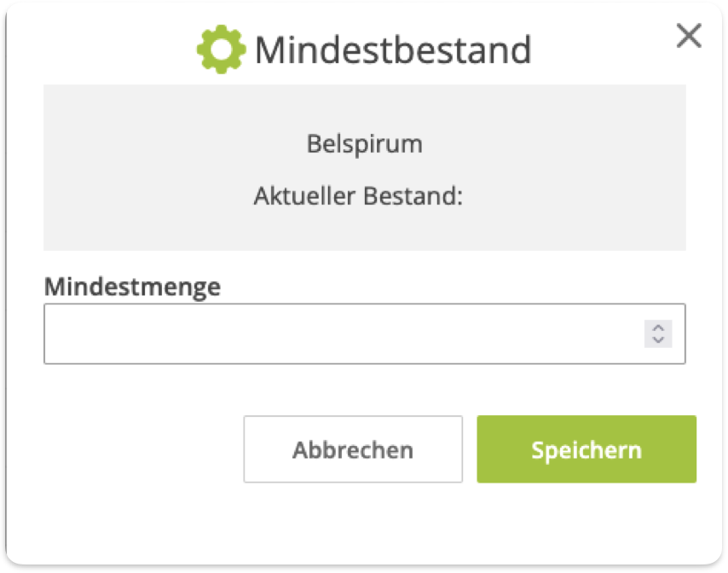Select the Belspirum product name text

point(364,143)
